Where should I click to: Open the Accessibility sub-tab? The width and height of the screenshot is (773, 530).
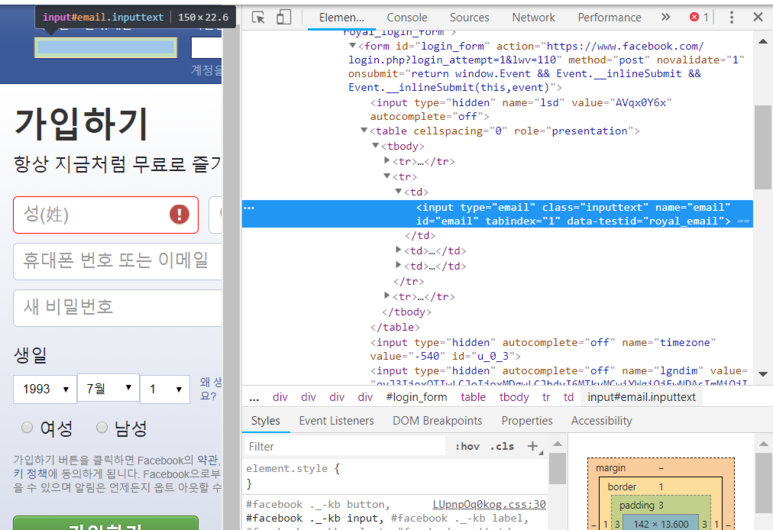coord(601,421)
